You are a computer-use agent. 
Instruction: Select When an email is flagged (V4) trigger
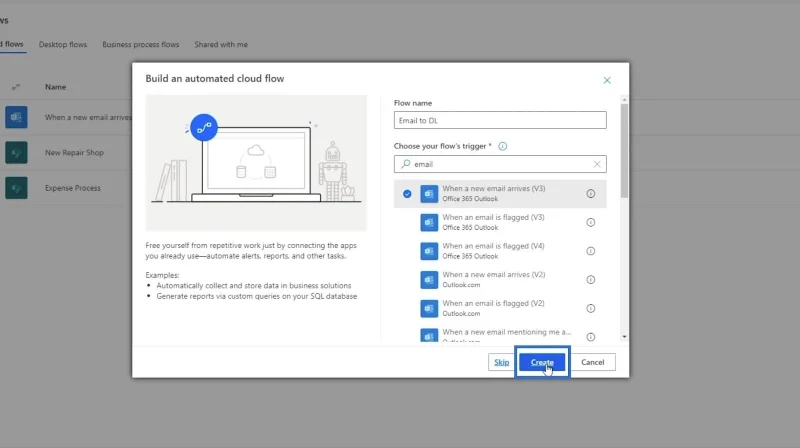pos(500,251)
